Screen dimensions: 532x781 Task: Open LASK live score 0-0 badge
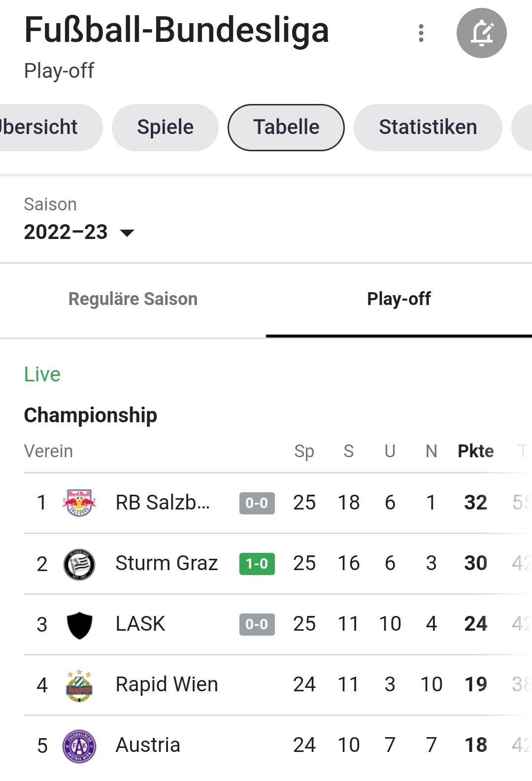257,624
